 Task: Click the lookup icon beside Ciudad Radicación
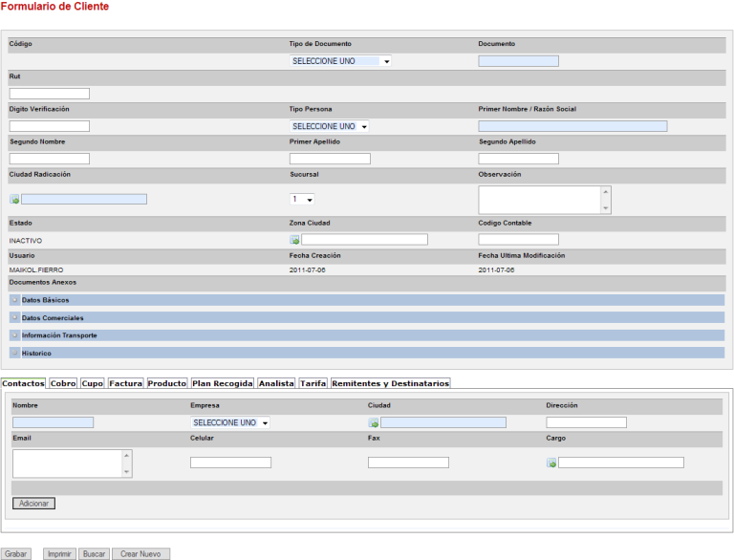pyautogui.click(x=14, y=200)
